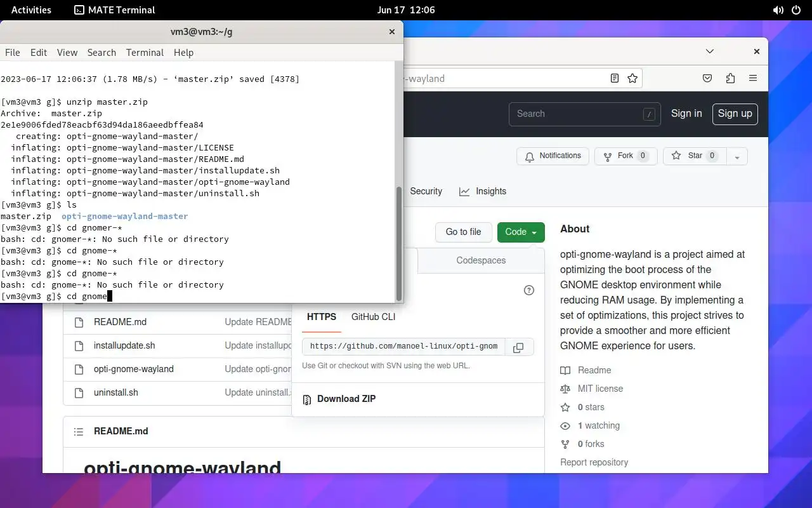
Task: Click the terminal vertical scrollbar
Action: [x=399, y=244]
